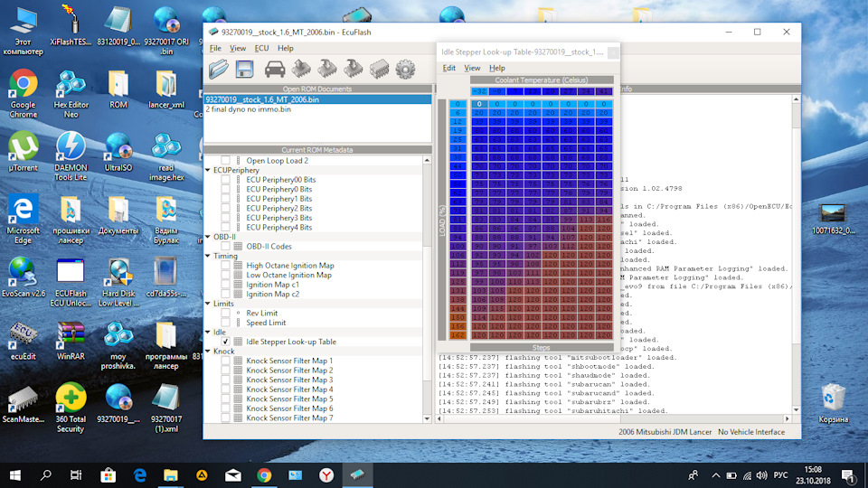Click log panel horizontal scroll right arrow
Viewport: 868px width, 488px height.
coord(787,418)
